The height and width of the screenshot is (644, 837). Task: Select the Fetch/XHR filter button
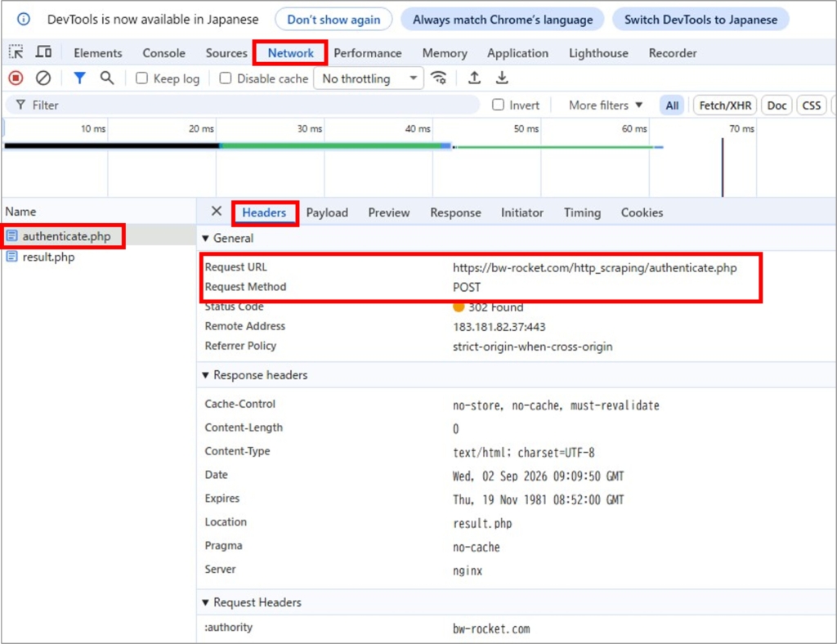coord(725,105)
